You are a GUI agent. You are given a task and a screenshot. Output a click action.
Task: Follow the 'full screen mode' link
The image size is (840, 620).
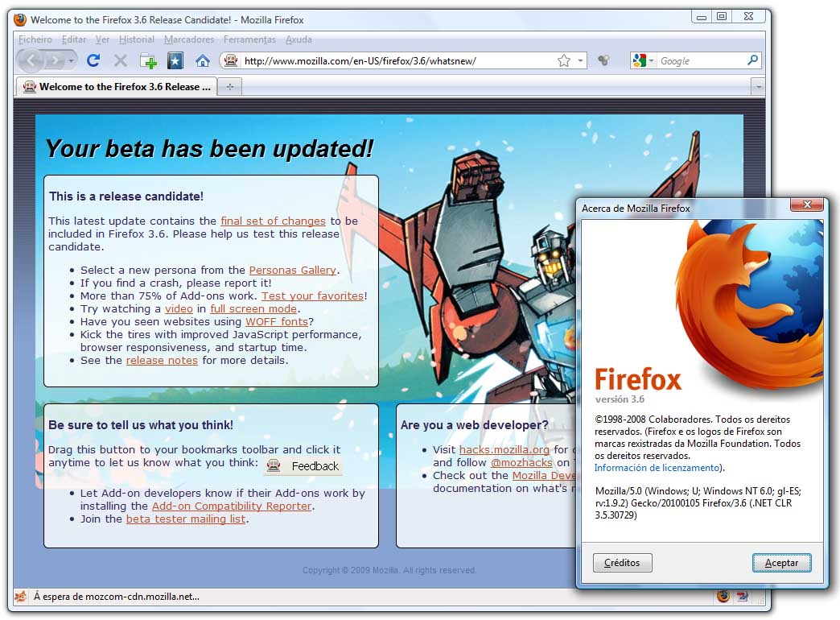(253, 309)
